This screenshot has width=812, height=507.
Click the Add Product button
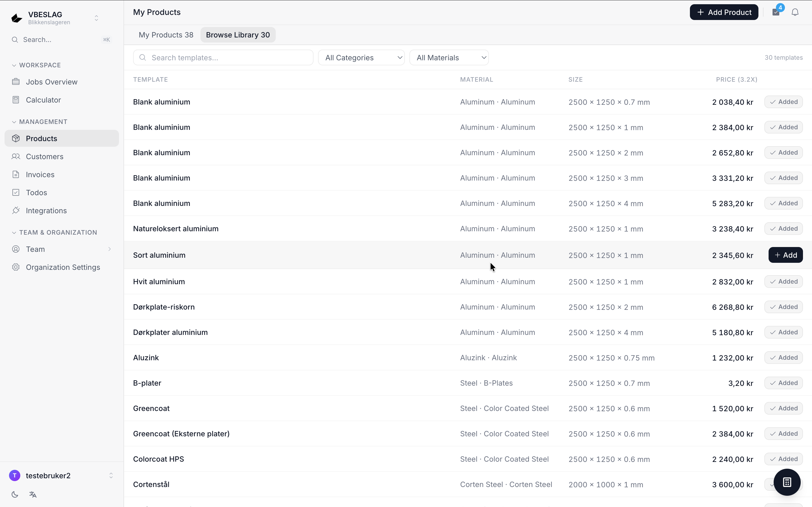click(724, 12)
